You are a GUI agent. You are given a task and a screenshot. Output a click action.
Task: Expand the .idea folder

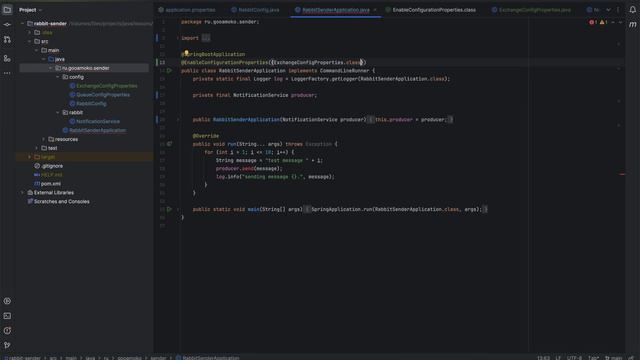click(29, 33)
